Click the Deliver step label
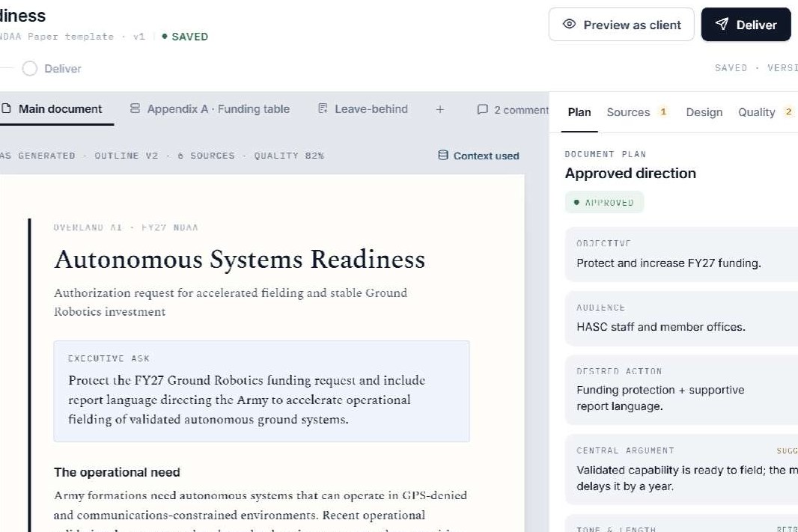 63,69
